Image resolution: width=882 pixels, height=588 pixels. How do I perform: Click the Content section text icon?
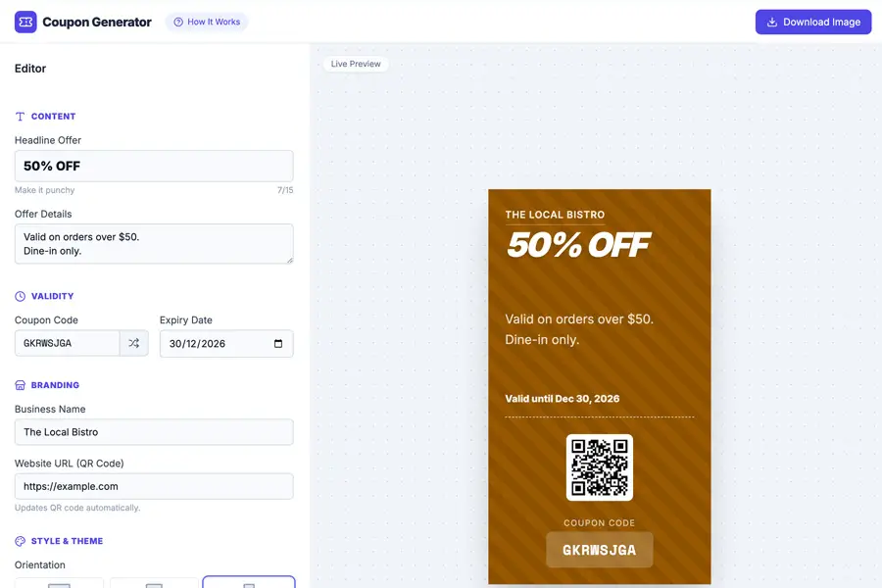click(x=21, y=117)
